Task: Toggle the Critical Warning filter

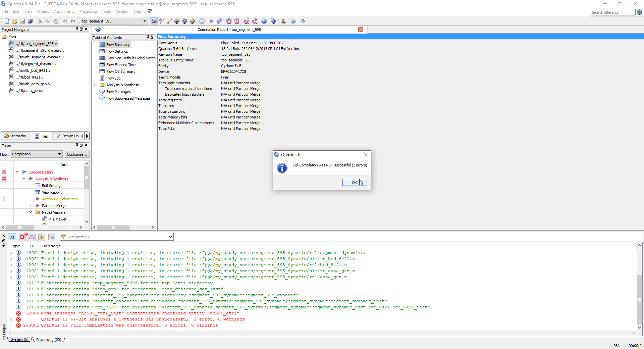Action: pyautogui.click(x=32, y=237)
